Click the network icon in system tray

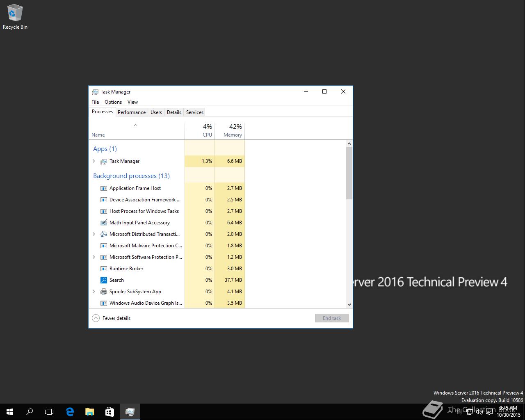click(x=470, y=412)
